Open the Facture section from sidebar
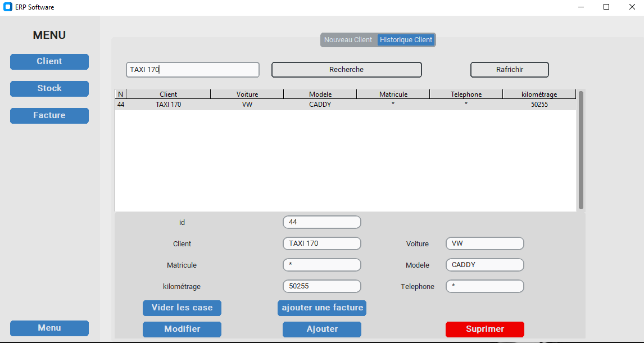The height and width of the screenshot is (343, 644). pyautogui.click(x=49, y=115)
